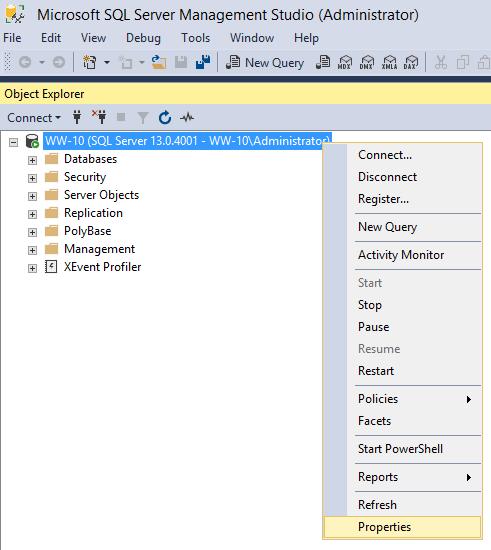Choose Properties in the context menu
The image size is (491, 550).
coord(402,527)
